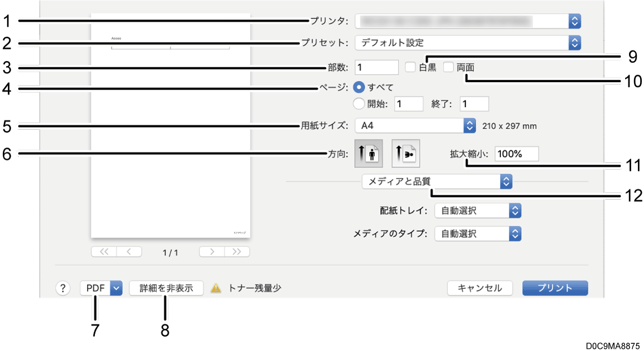This screenshot has width=644, height=351.
Task: Select the portrait orientation icon
Action: [369, 153]
